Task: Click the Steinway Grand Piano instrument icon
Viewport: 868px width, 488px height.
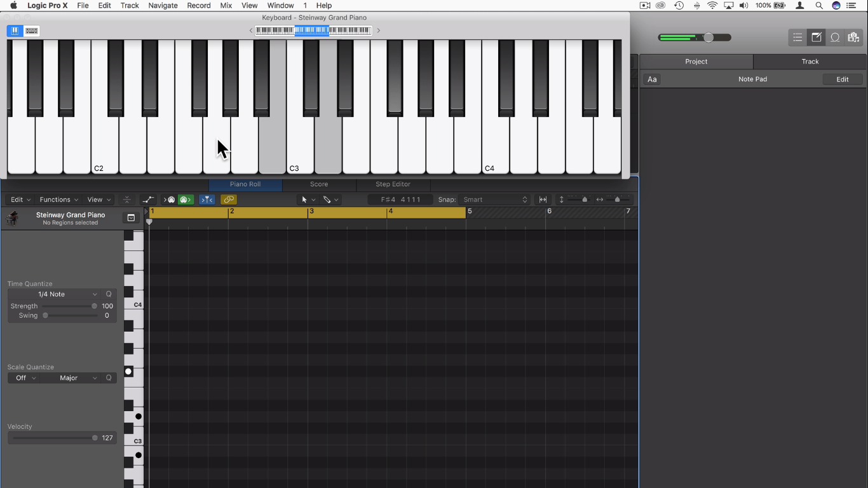Action: pyautogui.click(x=12, y=219)
